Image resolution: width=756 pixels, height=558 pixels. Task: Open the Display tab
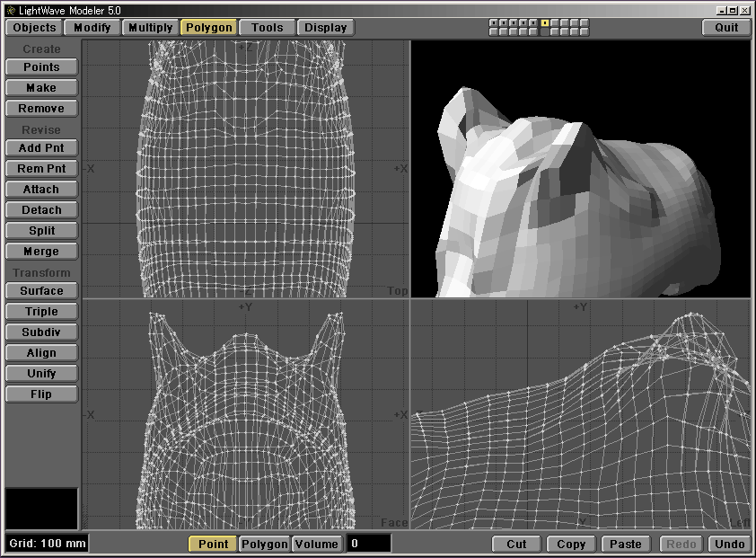click(325, 27)
